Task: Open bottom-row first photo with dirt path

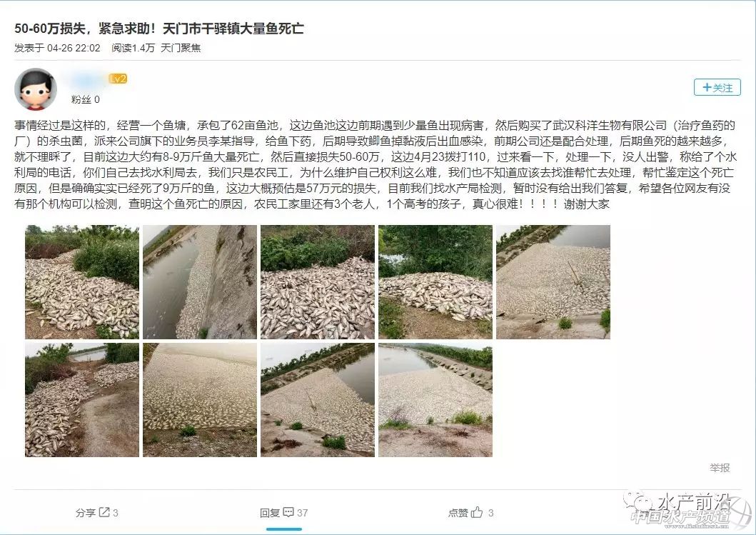Action: pyautogui.click(x=82, y=400)
